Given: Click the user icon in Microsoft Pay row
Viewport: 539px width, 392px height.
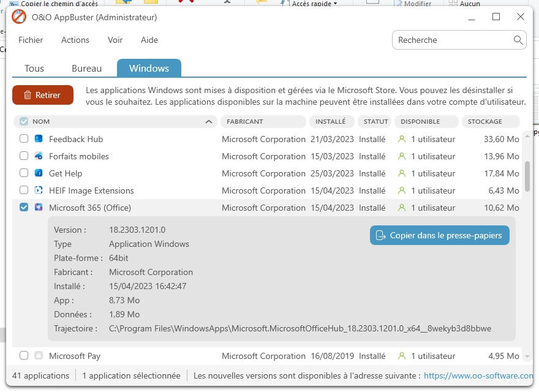Looking at the screenshot, I should (x=402, y=356).
